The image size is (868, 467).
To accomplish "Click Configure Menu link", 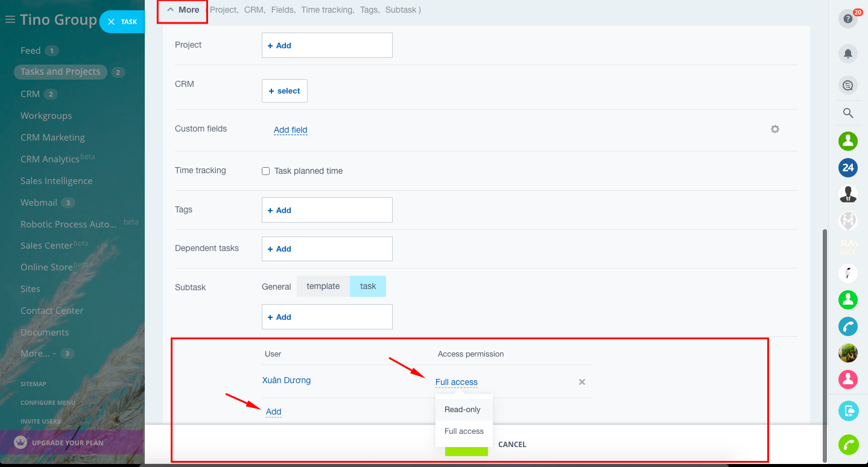I will pos(48,402).
